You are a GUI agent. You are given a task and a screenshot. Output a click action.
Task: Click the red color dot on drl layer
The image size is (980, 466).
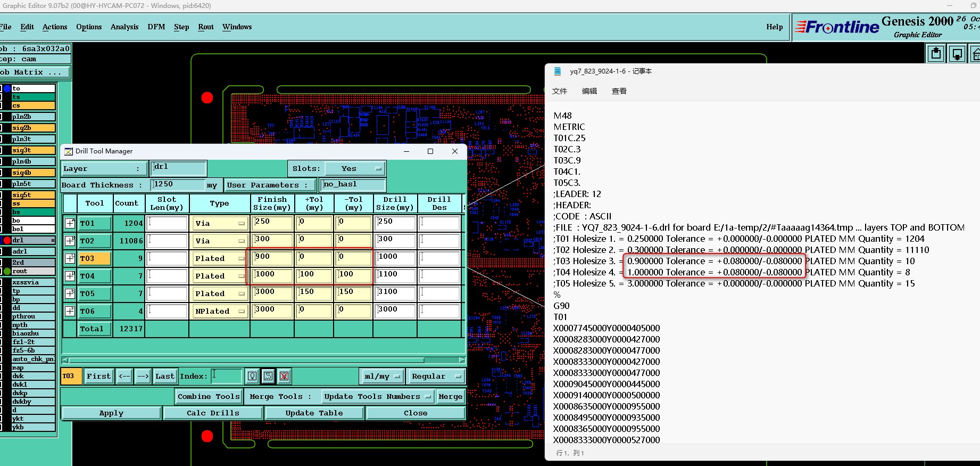[x=7, y=240]
